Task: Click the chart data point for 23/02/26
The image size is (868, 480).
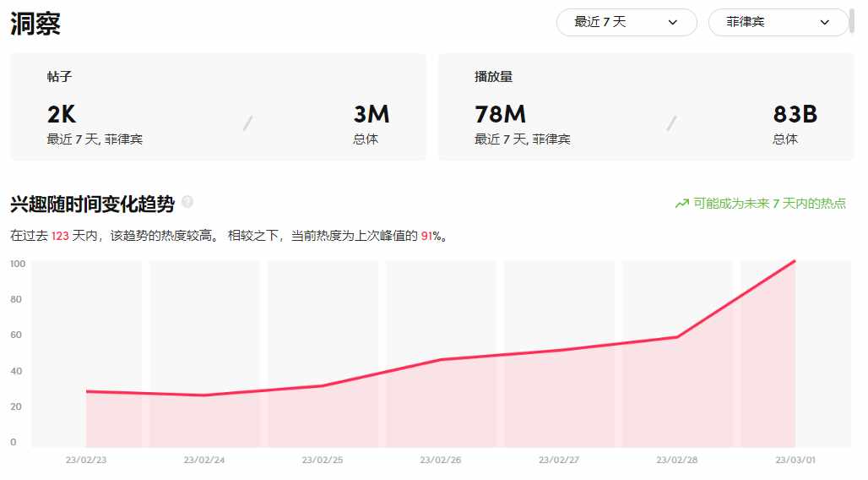Action: click(x=441, y=360)
